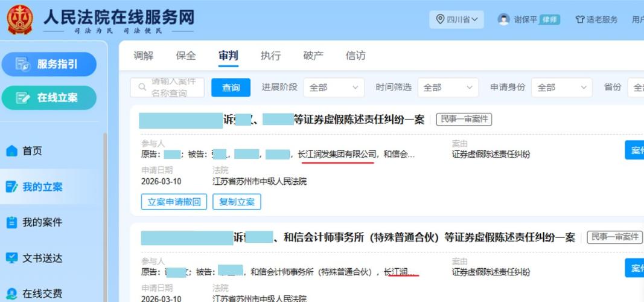Open the 四川省 province dropdown
This screenshot has height=302, width=644.
tap(457, 19)
